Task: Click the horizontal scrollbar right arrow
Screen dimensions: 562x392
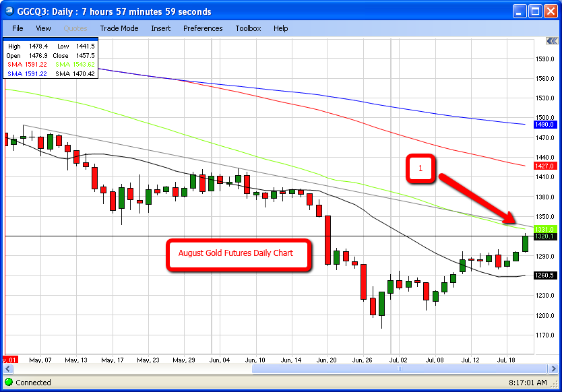Action: click(x=553, y=368)
